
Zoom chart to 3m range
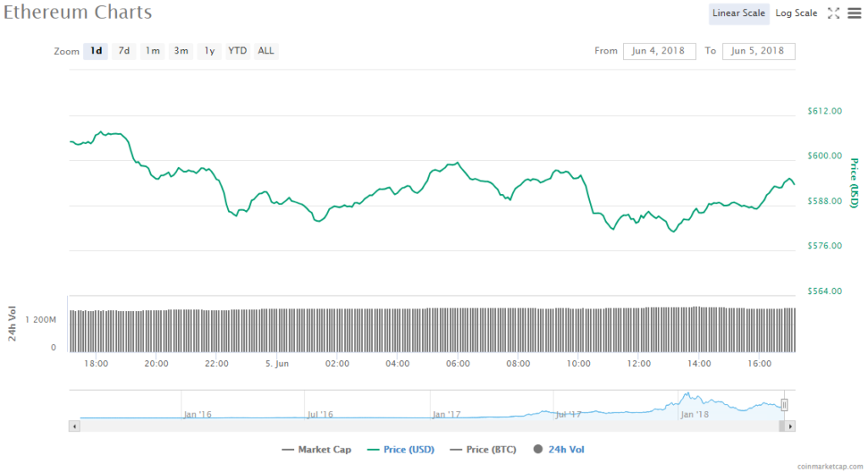click(181, 51)
